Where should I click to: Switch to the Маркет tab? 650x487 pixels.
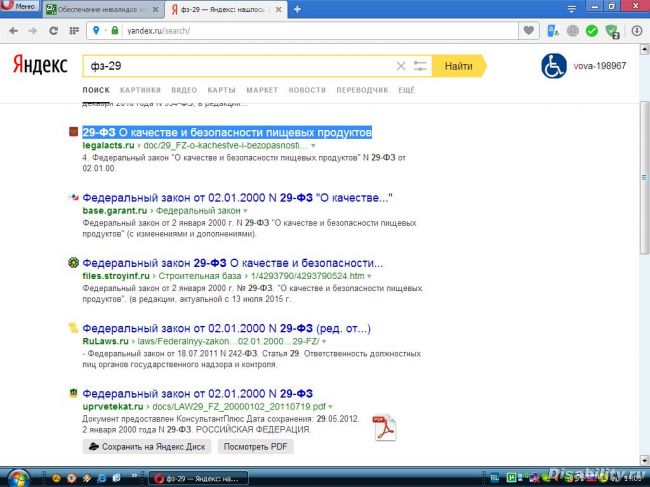(x=262, y=90)
